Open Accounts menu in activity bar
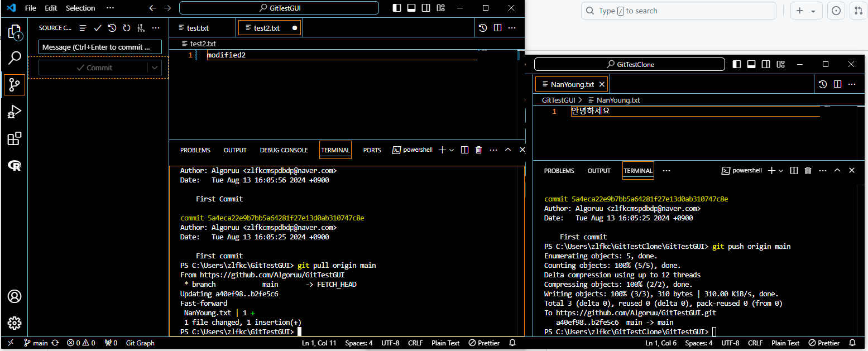868x351 pixels. pyautogui.click(x=15, y=296)
